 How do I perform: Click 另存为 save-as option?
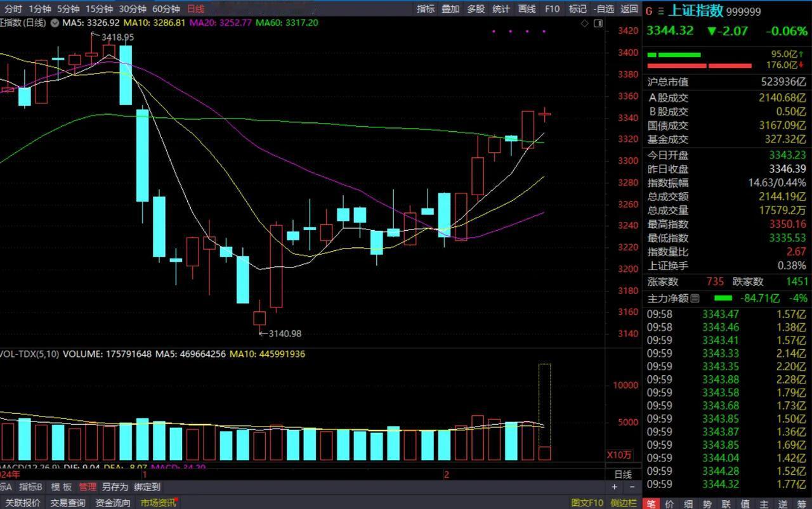(x=115, y=487)
